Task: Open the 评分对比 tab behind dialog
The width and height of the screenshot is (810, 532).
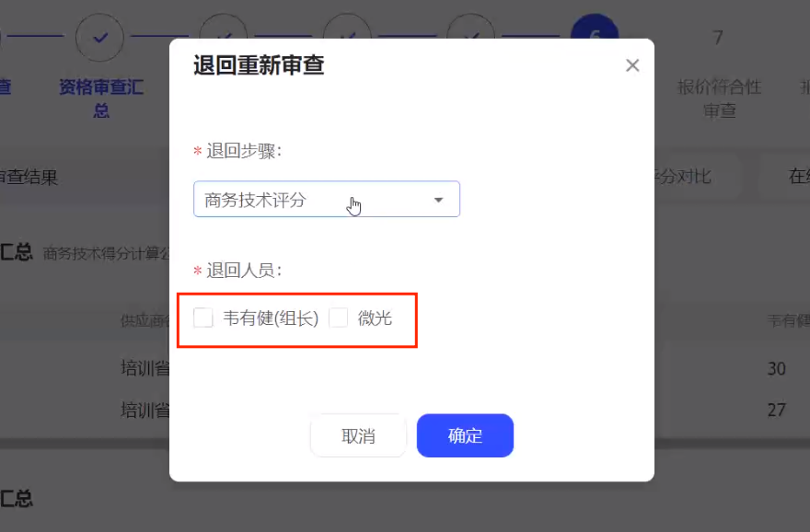Action: click(683, 177)
